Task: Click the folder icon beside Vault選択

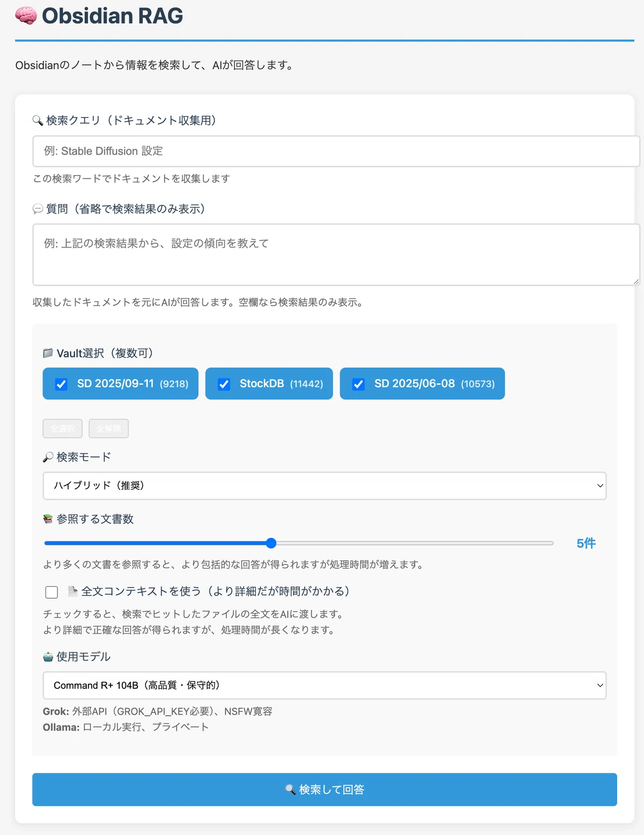Action: click(48, 353)
